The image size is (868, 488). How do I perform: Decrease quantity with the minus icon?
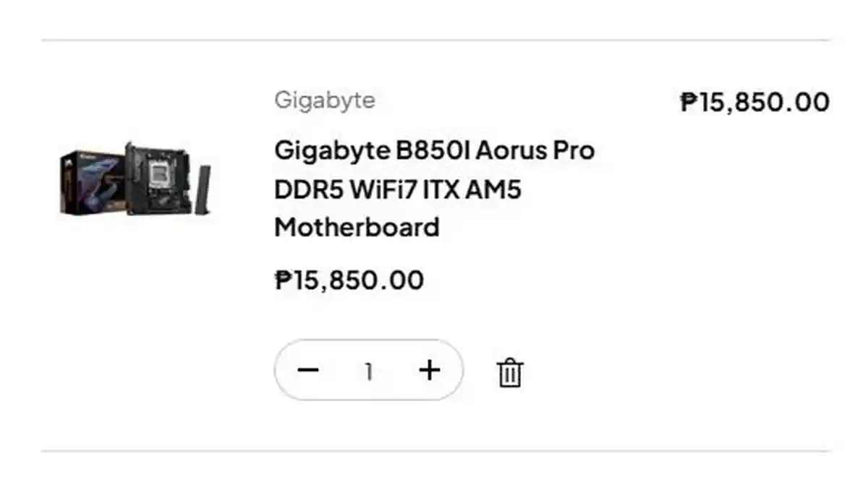[x=308, y=371]
